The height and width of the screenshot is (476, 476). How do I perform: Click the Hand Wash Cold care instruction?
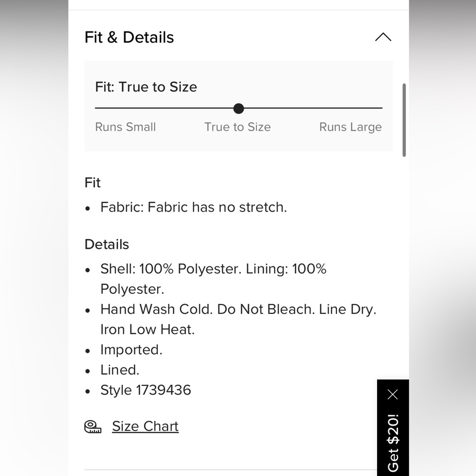click(238, 319)
